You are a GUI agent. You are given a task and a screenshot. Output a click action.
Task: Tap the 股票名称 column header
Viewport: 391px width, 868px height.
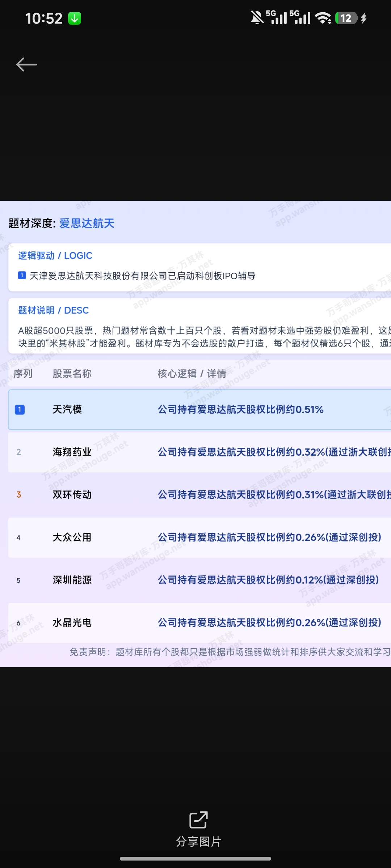(x=72, y=374)
